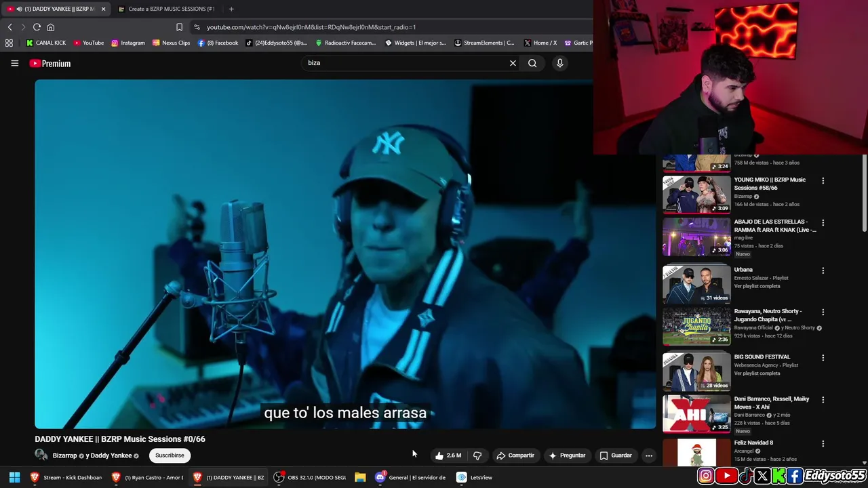Open the Instagram bookmark
The height and width of the screenshot is (488, 868).
click(x=127, y=43)
